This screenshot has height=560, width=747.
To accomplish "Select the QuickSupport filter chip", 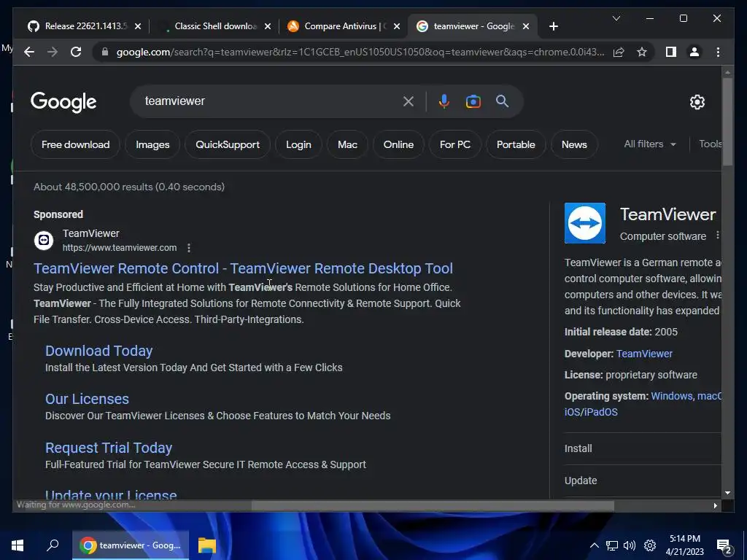I will [228, 145].
